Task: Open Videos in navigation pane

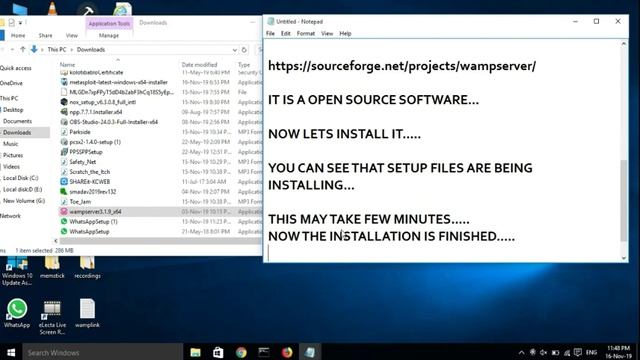Action: pos(11,167)
